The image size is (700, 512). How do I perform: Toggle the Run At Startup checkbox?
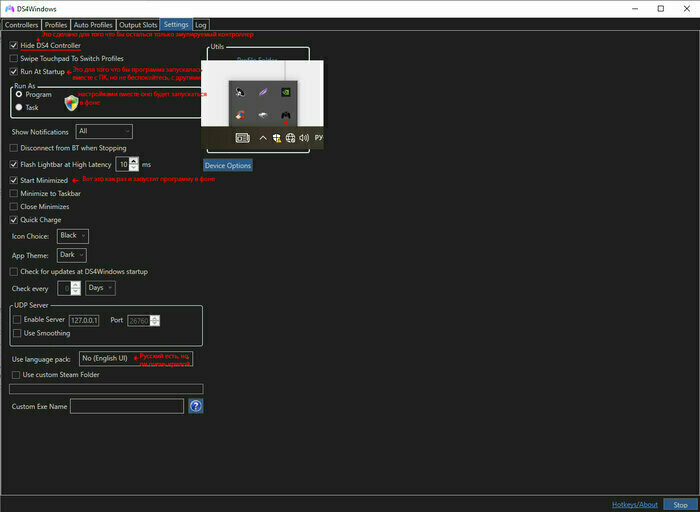point(14,71)
